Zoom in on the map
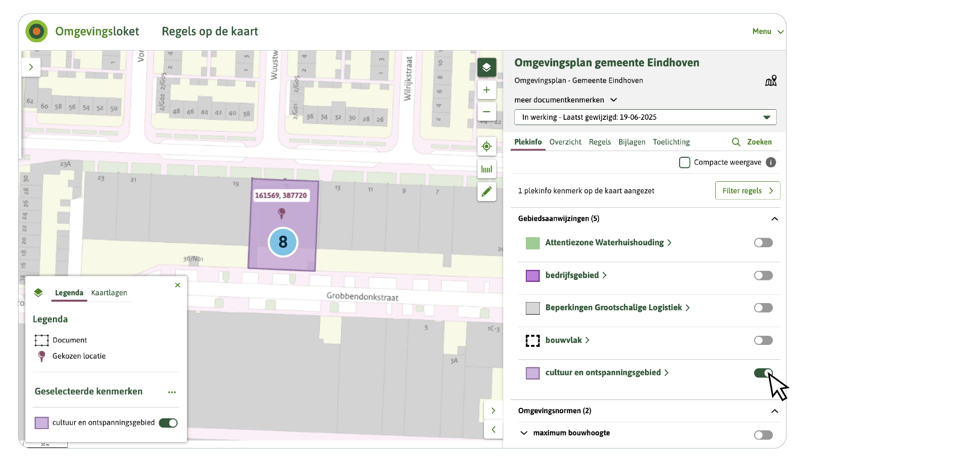This screenshot has width=980, height=457. point(486,90)
